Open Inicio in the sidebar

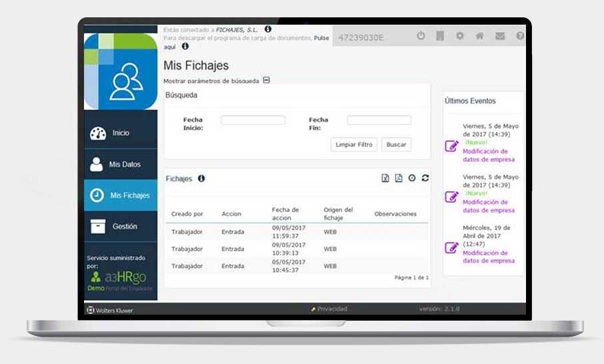(121, 133)
